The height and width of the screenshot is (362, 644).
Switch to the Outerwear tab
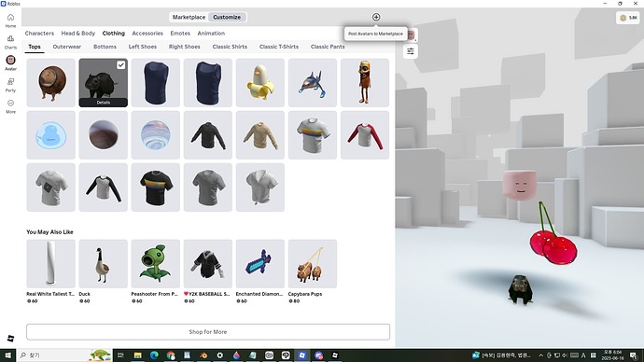pyautogui.click(x=67, y=47)
